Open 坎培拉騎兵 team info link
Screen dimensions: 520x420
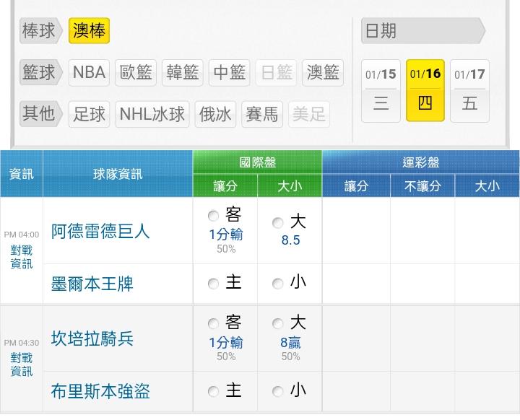92,339
